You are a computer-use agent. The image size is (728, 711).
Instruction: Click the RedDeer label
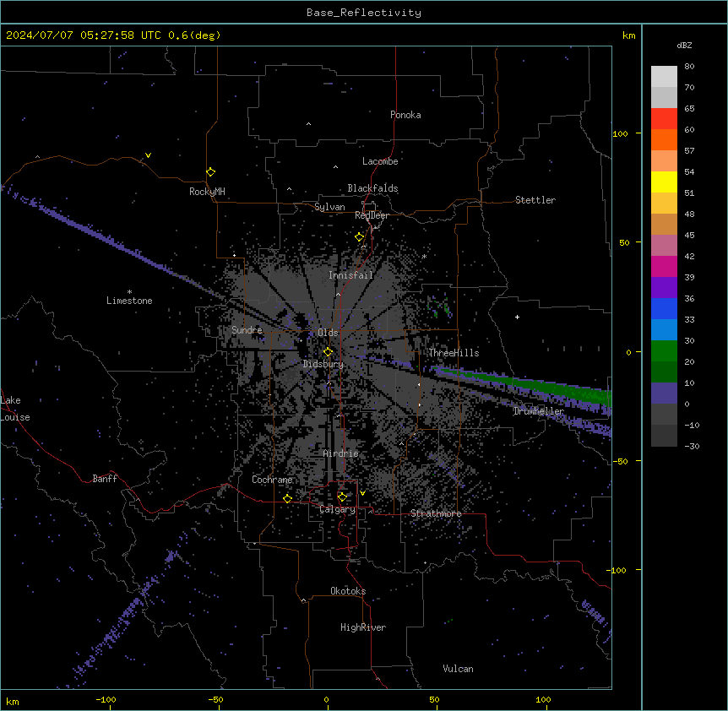click(x=372, y=215)
